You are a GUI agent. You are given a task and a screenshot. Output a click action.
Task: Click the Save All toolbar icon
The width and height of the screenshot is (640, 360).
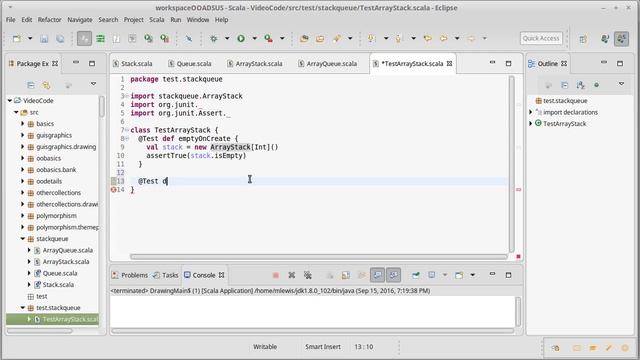pyautogui.click(x=60, y=38)
